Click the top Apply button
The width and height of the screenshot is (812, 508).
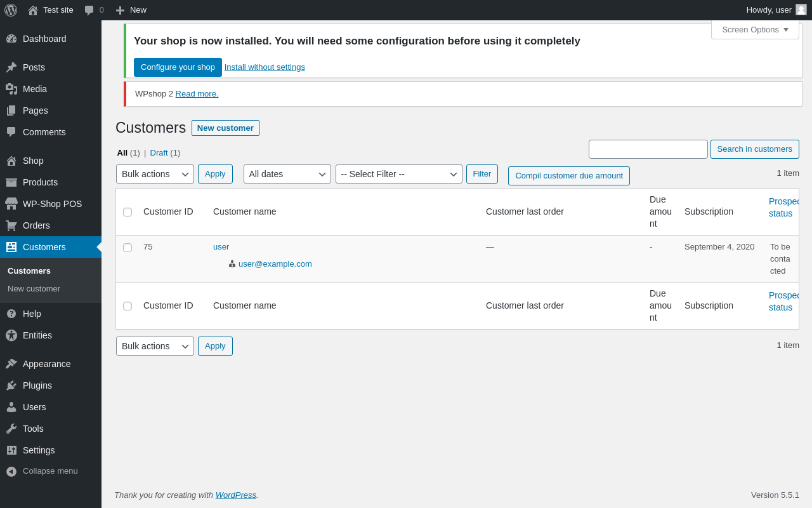tap(215, 174)
